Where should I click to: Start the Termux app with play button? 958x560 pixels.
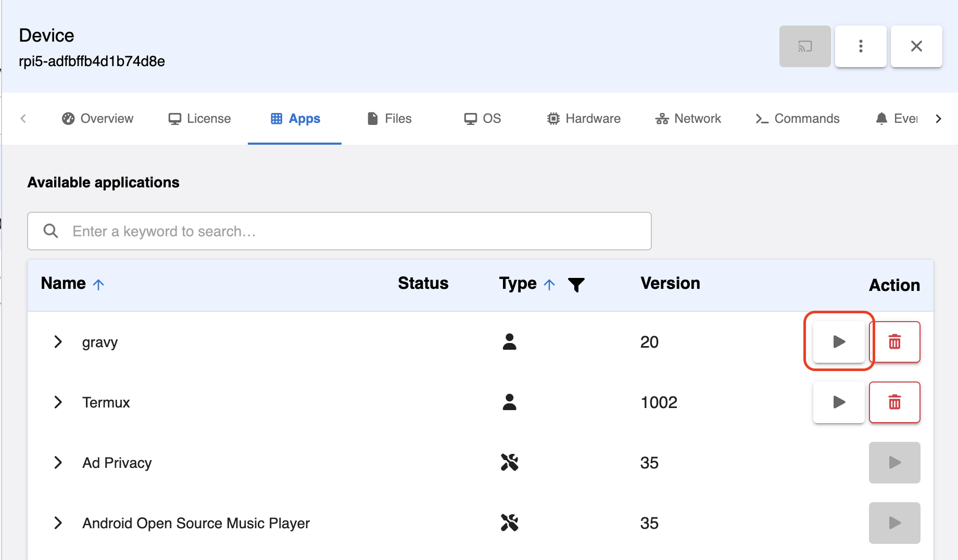[x=838, y=402]
